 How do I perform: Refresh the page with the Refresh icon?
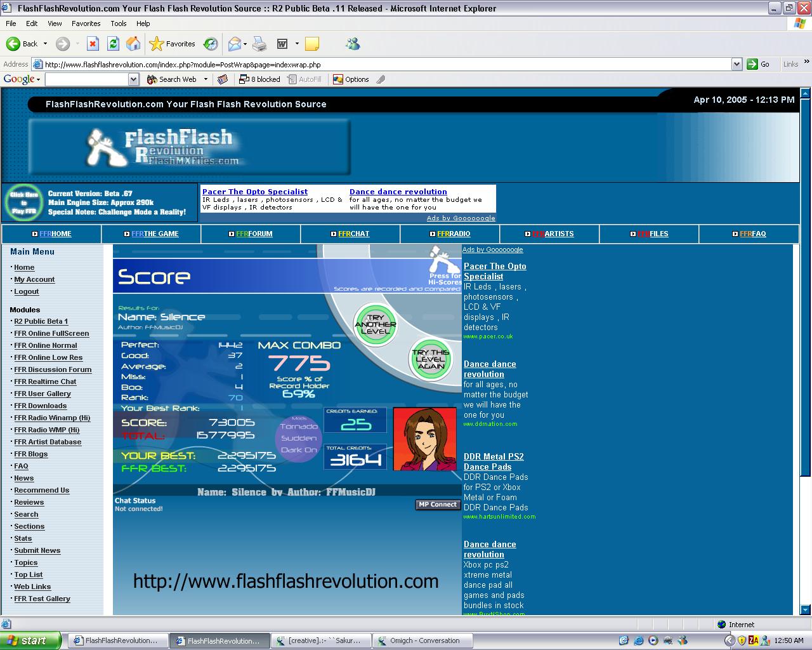113,44
